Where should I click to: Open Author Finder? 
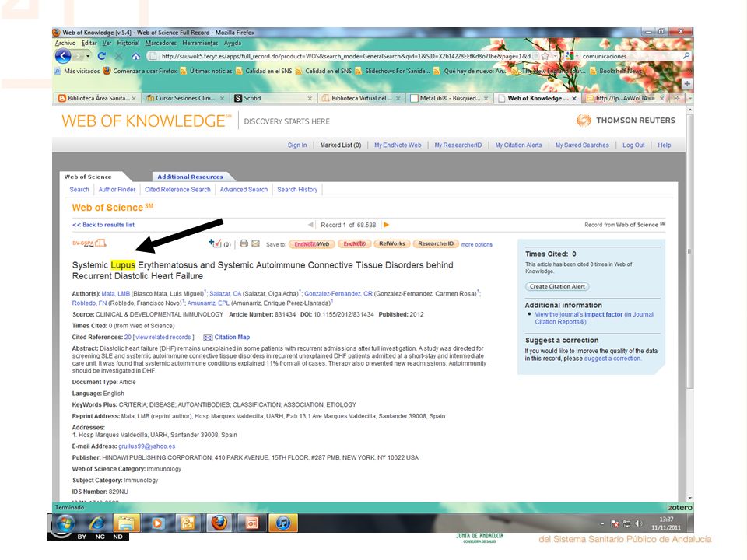click(x=117, y=190)
